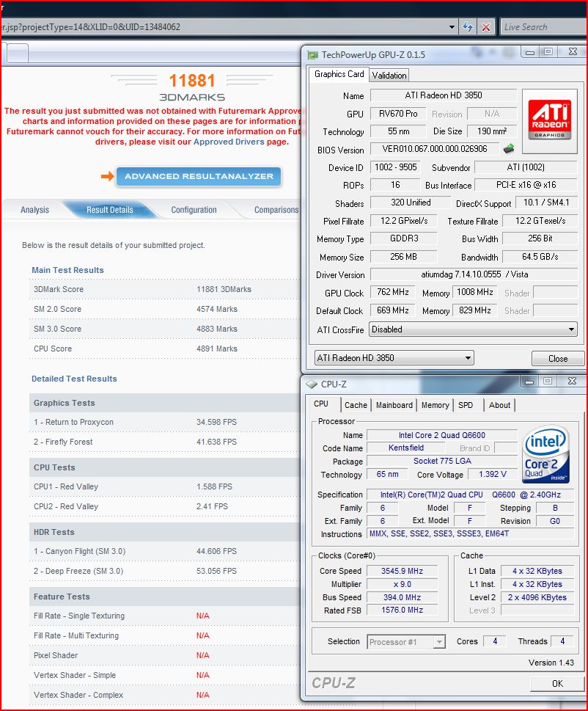Minimize the GPU-Z window
This screenshot has width=588, height=711.
(x=529, y=51)
